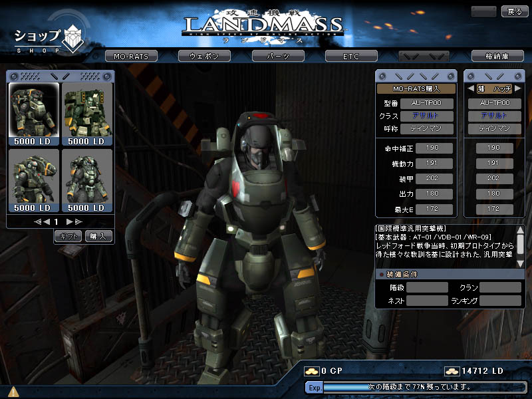Click the unlabeled tab between ETC and 格納庫
Image resolution: width=532 pixels, height=399 pixels.
(x=424, y=56)
